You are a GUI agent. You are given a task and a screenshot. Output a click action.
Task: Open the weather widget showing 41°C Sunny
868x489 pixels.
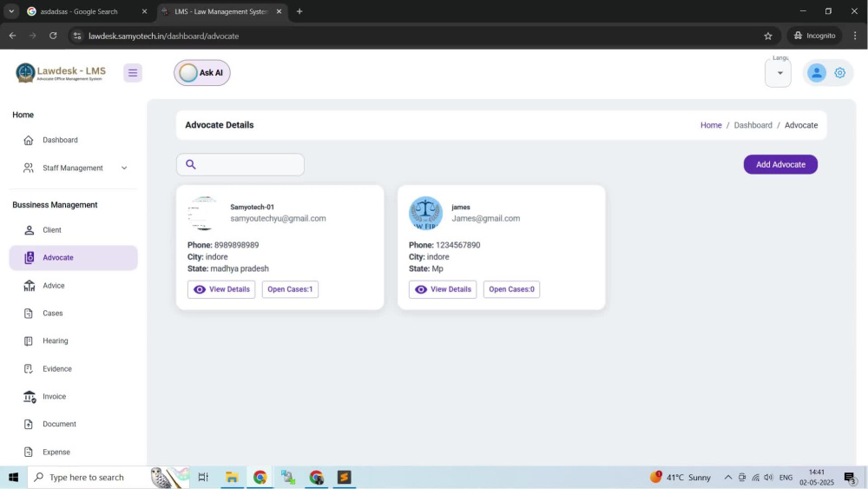681,477
